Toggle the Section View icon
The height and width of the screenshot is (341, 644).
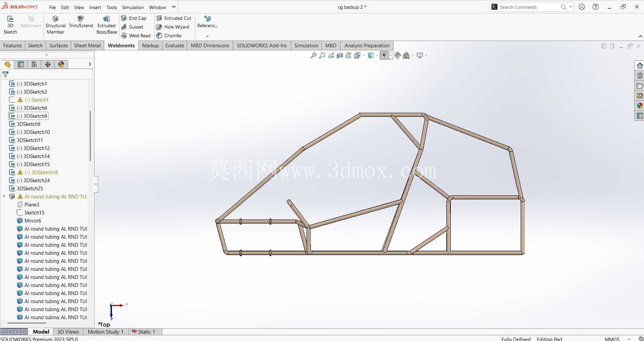340,55
